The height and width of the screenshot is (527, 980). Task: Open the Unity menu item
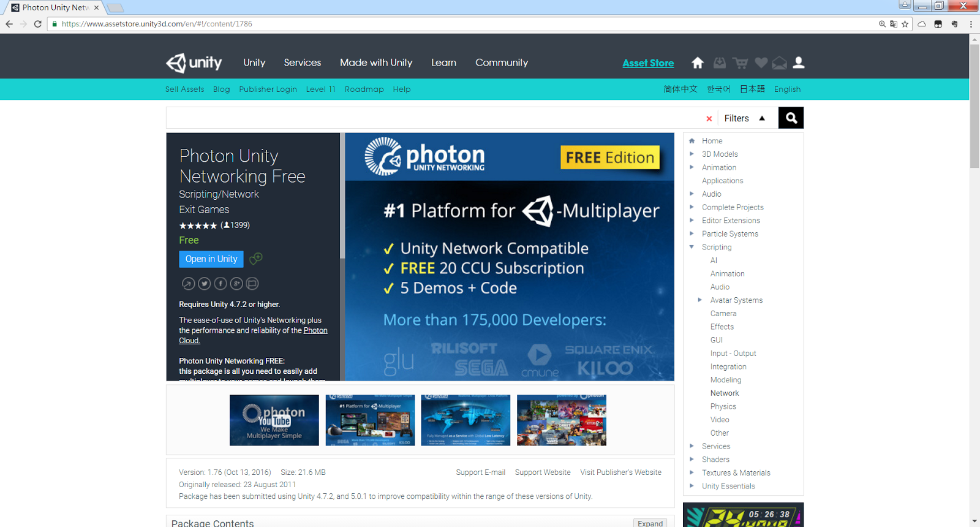pos(254,63)
